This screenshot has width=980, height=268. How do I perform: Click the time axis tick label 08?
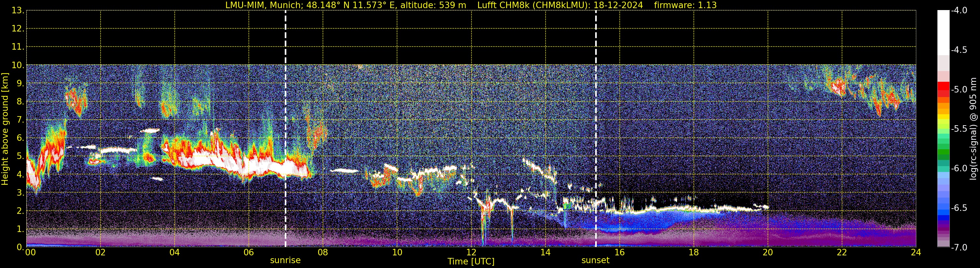click(x=323, y=252)
